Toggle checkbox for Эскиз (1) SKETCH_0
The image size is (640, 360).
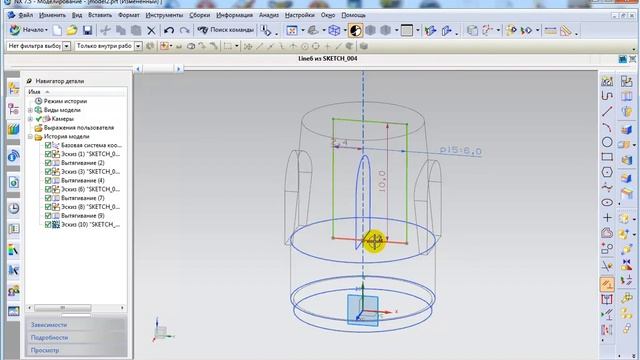click(48, 154)
